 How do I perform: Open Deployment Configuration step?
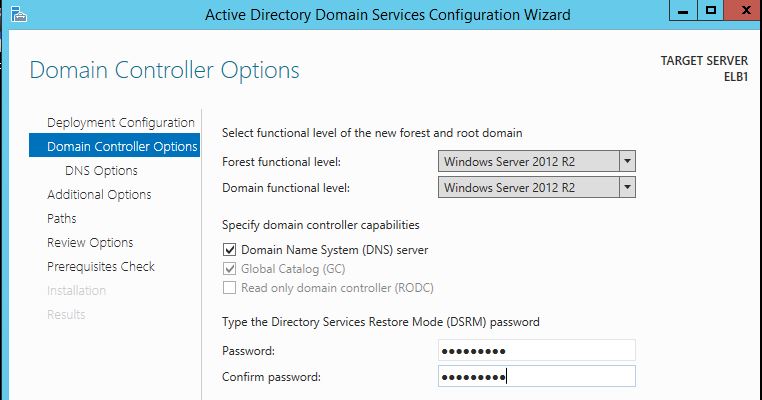[x=121, y=122]
